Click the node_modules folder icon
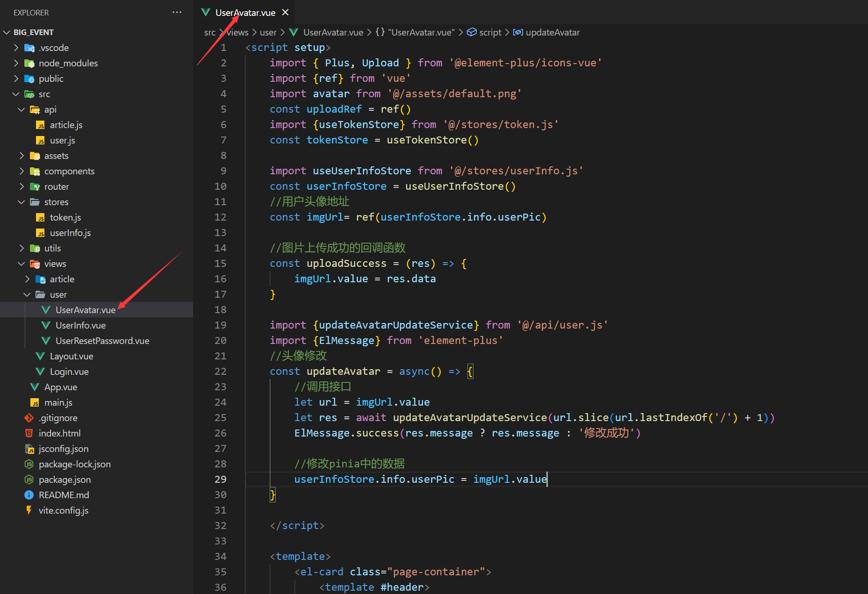Image resolution: width=868 pixels, height=594 pixels. pos(29,63)
